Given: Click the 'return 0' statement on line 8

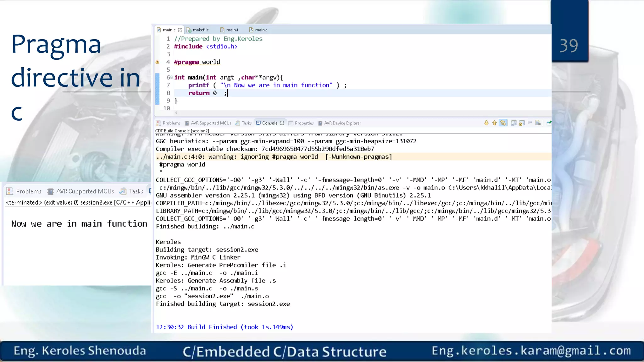Looking at the screenshot, I should coord(207,93).
